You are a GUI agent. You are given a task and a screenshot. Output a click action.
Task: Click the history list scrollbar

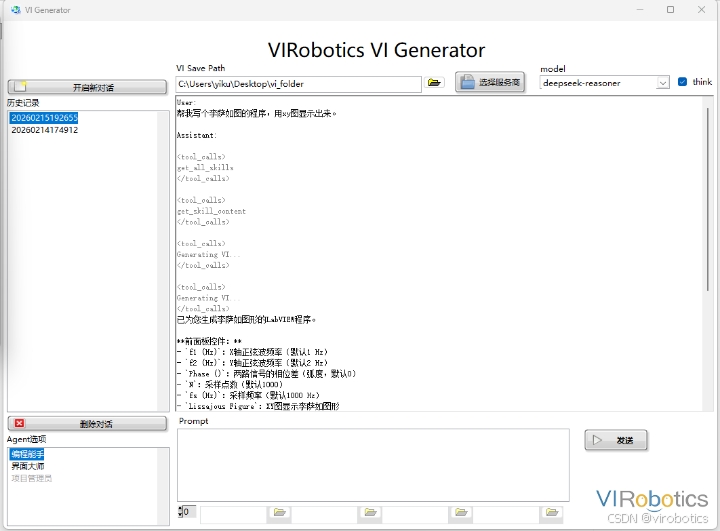[x=163, y=261]
